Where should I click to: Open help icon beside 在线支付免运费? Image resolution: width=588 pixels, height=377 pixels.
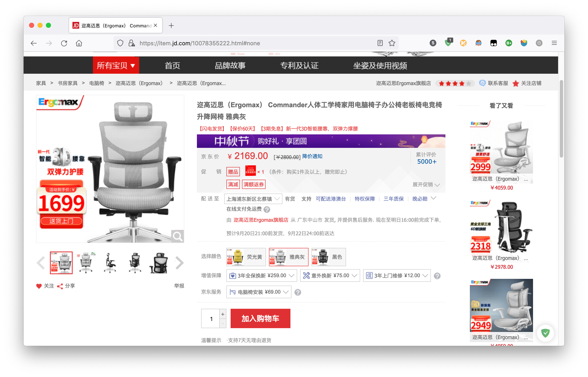(267, 209)
